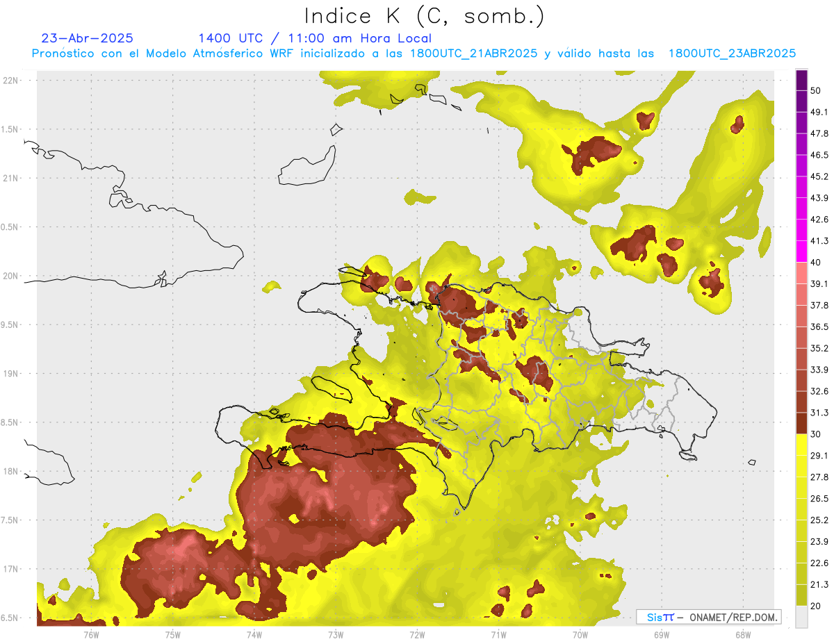Click the legend value "32.6"
834x644 pixels.
(x=819, y=391)
